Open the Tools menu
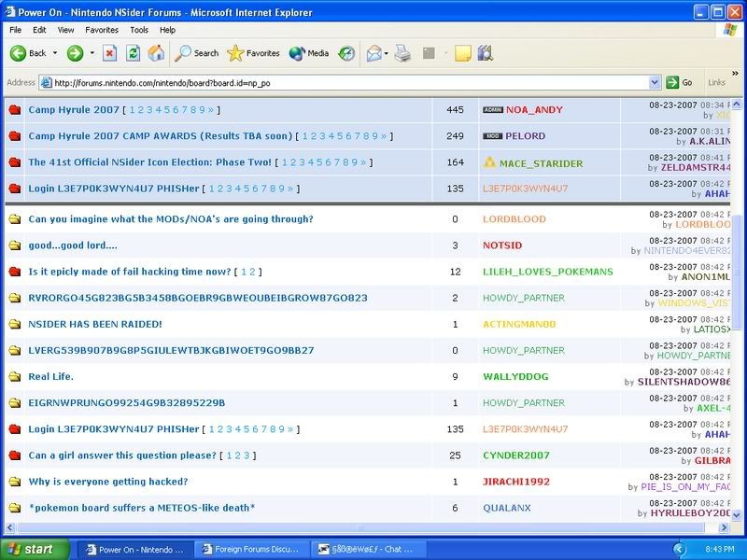 139,30
